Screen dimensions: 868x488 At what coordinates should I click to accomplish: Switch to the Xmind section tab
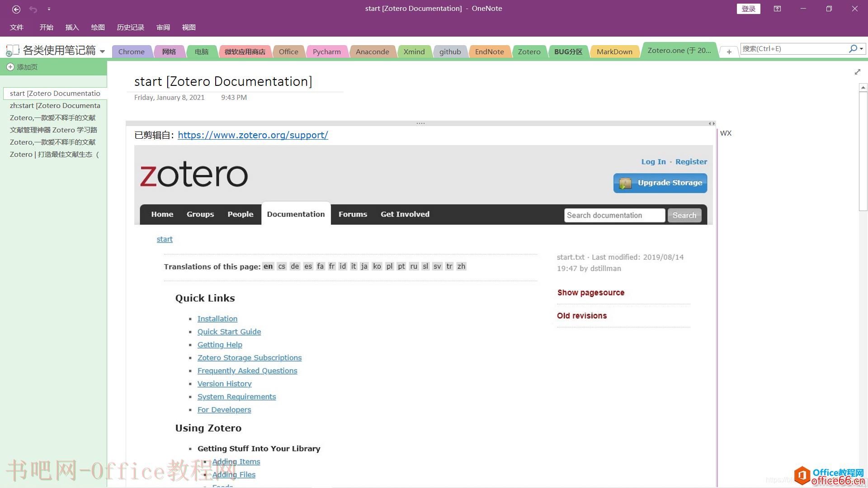click(x=414, y=52)
